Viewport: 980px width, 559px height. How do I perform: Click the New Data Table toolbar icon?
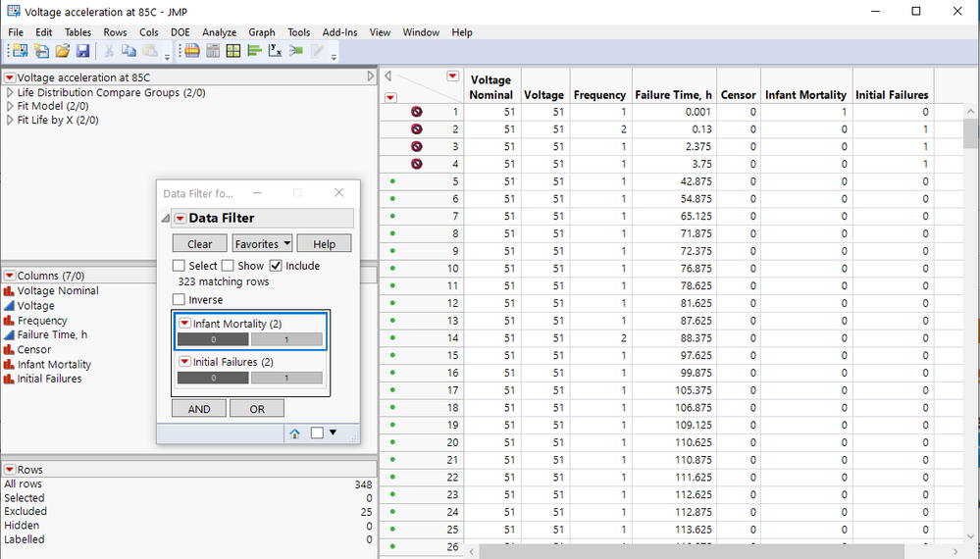point(20,51)
